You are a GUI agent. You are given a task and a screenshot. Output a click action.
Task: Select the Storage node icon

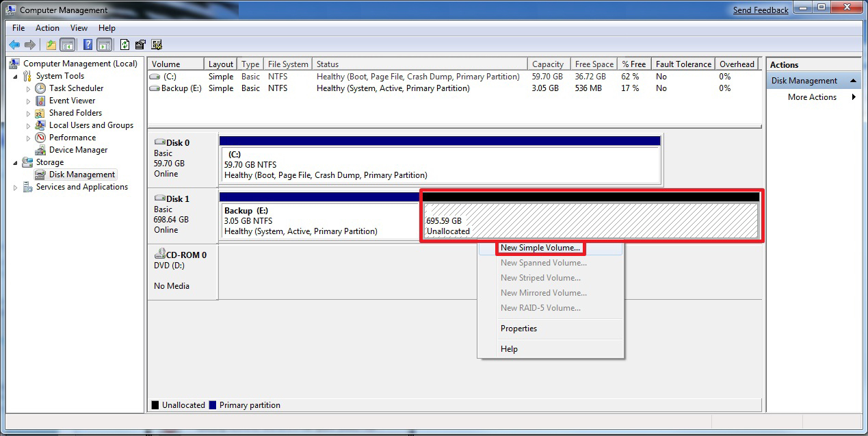tap(28, 162)
